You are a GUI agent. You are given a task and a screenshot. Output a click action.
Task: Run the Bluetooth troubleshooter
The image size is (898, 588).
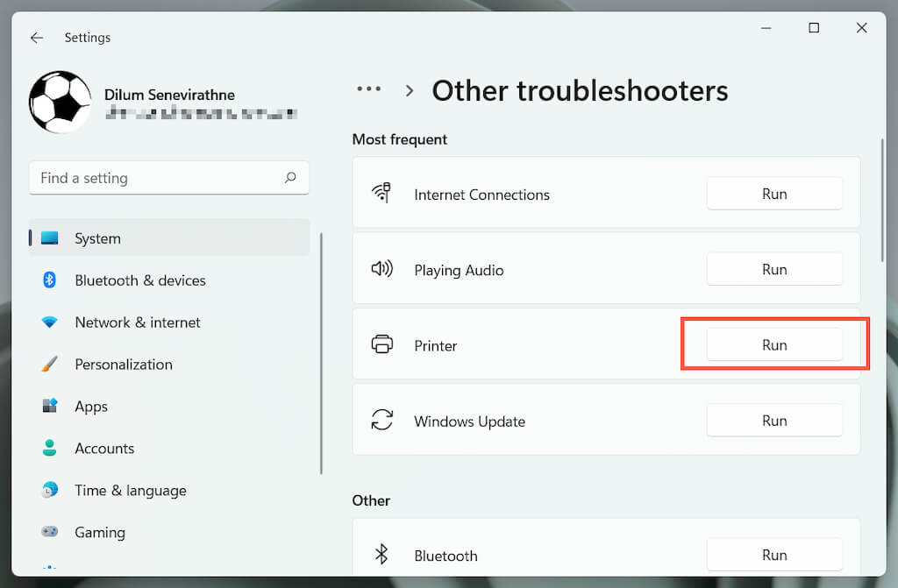(x=774, y=555)
